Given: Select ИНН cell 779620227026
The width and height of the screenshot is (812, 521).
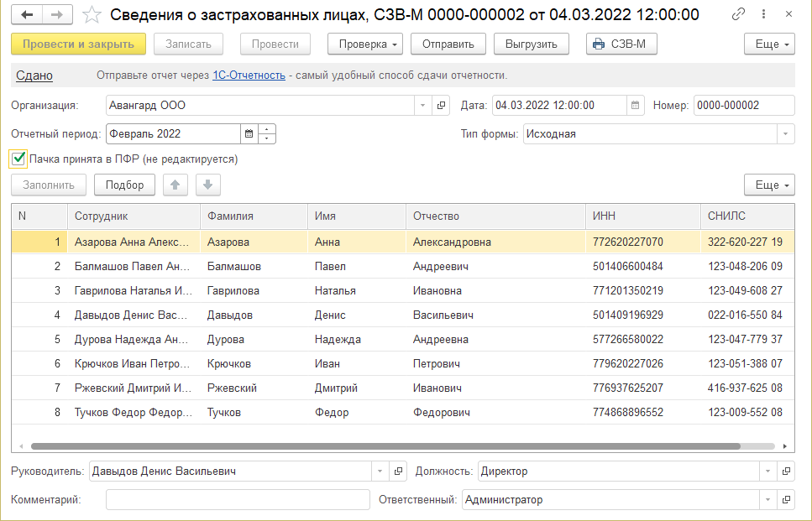Looking at the screenshot, I should coord(643,364).
